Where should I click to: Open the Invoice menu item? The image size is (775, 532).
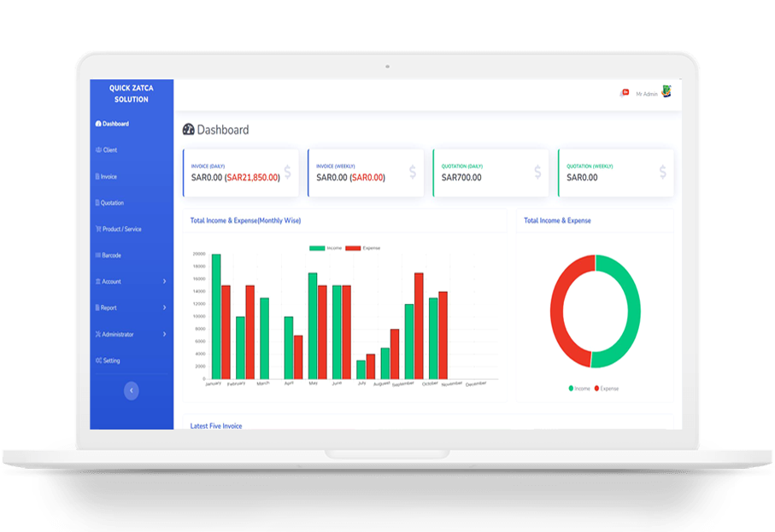pyautogui.click(x=108, y=177)
